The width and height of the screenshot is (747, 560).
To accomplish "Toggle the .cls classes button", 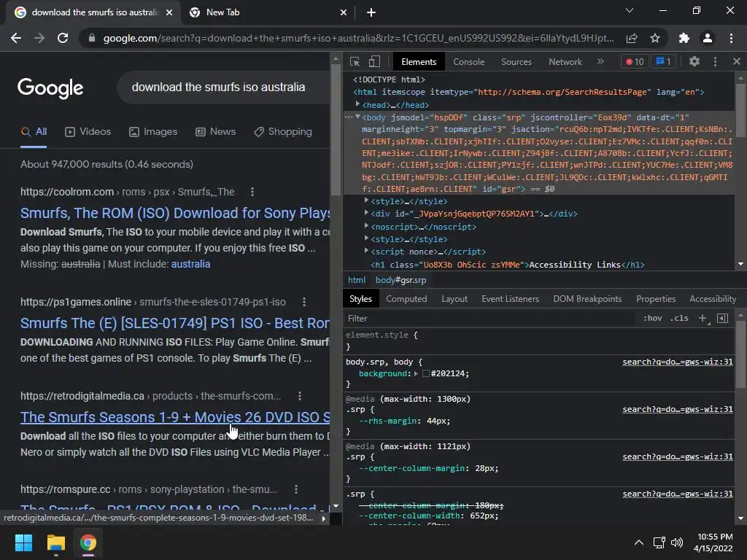I will 679,318.
